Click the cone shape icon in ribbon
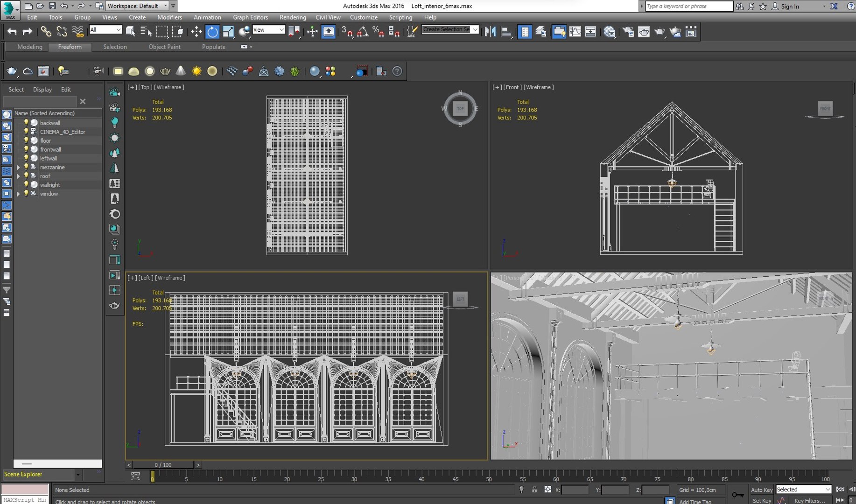Screen dimensions: 856x504 pyautogui.click(x=181, y=71)
